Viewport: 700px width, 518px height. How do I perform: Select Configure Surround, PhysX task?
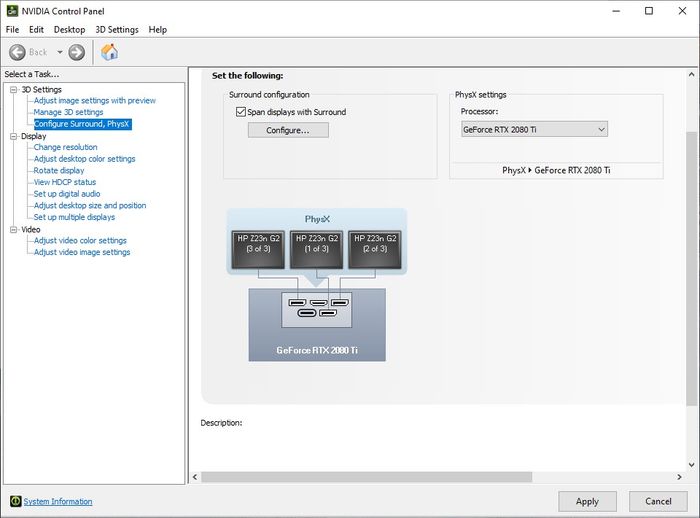click(83, 124)
